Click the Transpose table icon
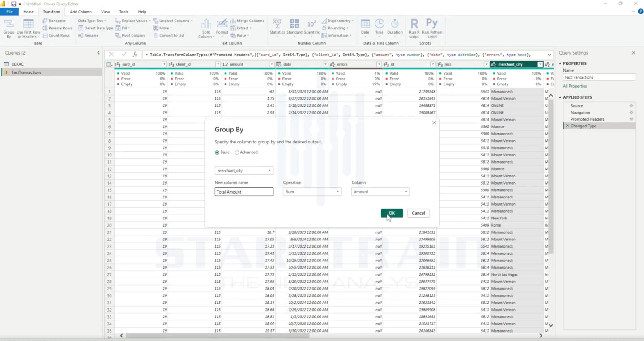This screenshot has height=341, width=644. click(x=54, y=21)
